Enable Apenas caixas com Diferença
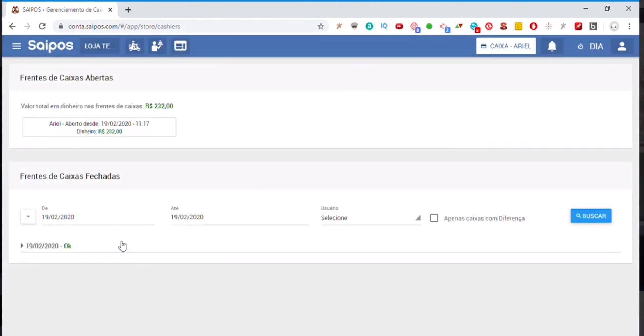This screenshot has height=336, width=644. (x=434, y=218)
